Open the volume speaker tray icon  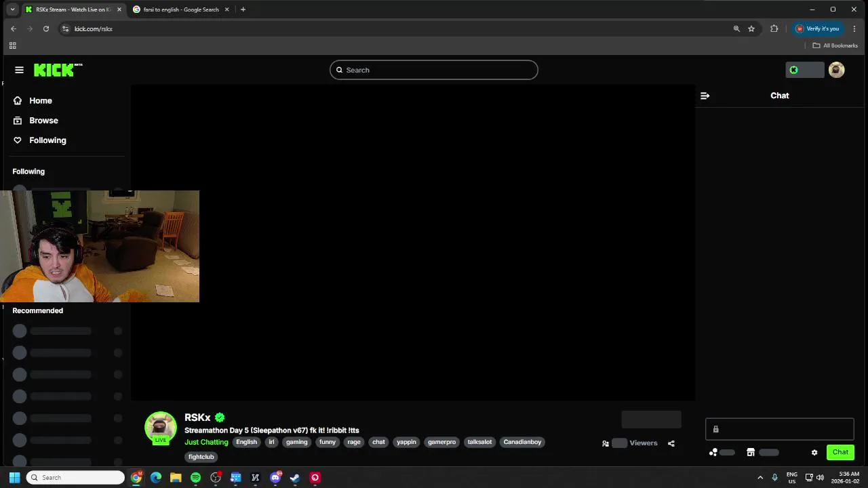(x=820, y=478)
